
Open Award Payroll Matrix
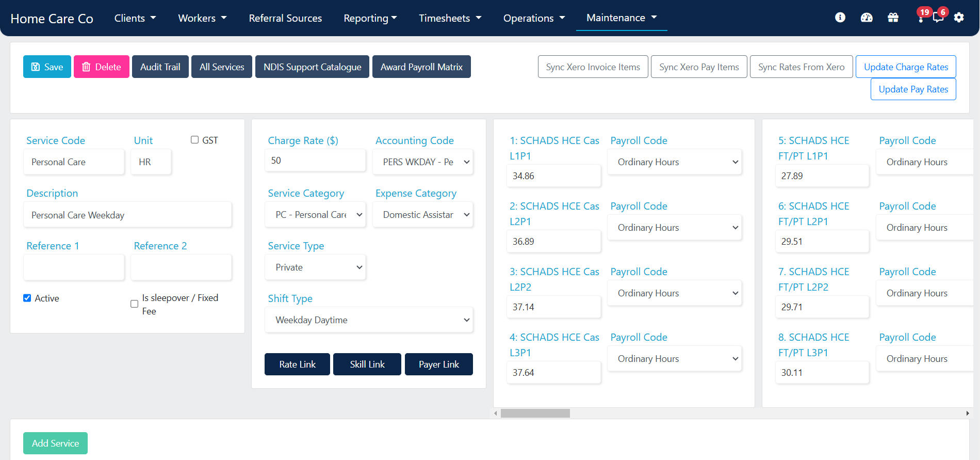point(421,67)
